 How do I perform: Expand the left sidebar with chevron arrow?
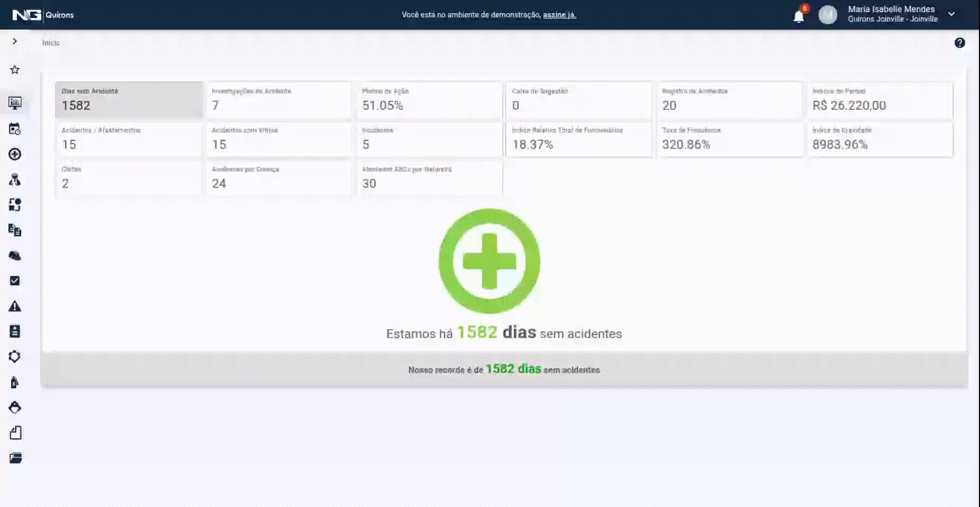(x=15, y=41)
